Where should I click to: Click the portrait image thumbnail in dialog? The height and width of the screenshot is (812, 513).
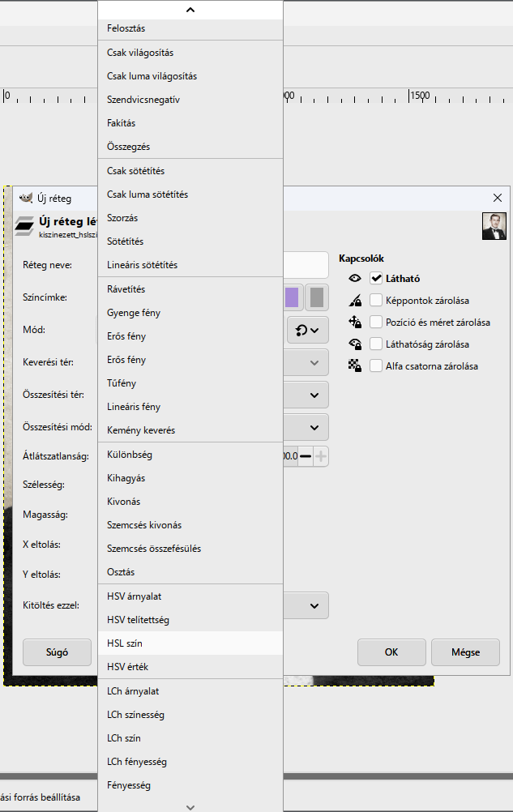coord(494,226)
